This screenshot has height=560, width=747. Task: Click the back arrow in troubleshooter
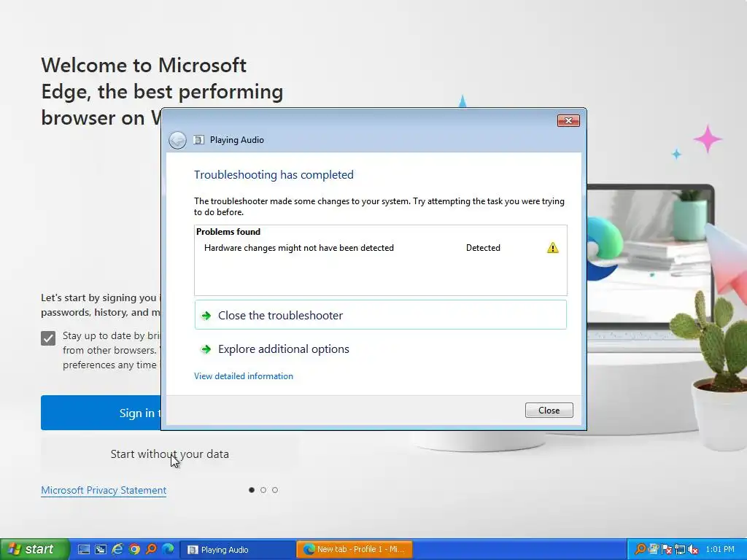177,140
